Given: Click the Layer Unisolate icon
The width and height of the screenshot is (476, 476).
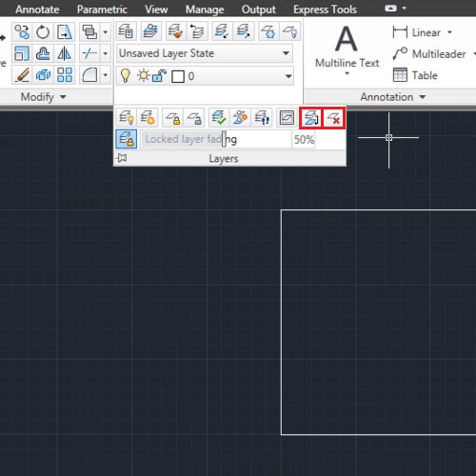Looking at the screenshot, I should [x=244, y=31].
